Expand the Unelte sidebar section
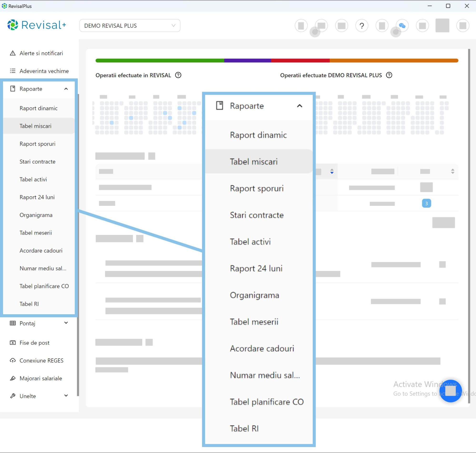 click(x=66, y=396)
